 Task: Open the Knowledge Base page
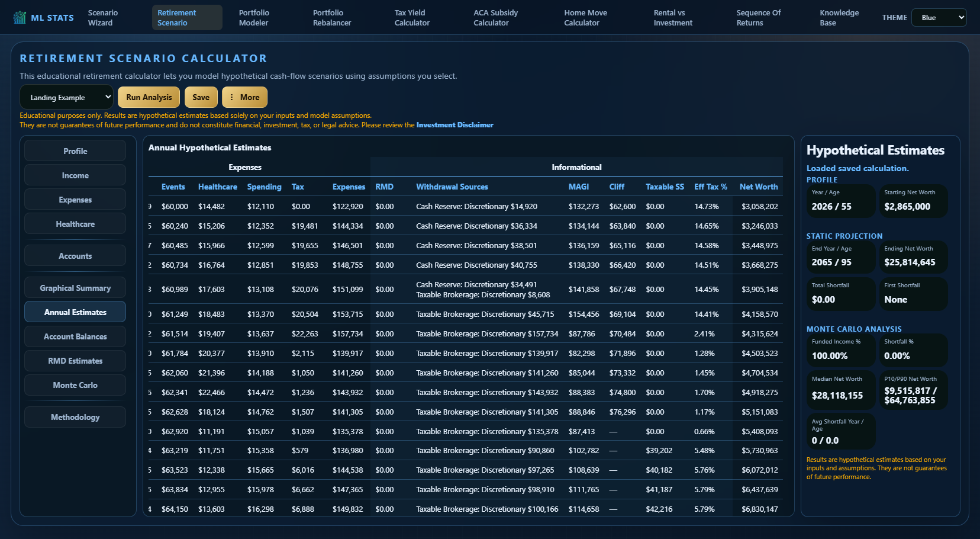(x=839, y=18)
